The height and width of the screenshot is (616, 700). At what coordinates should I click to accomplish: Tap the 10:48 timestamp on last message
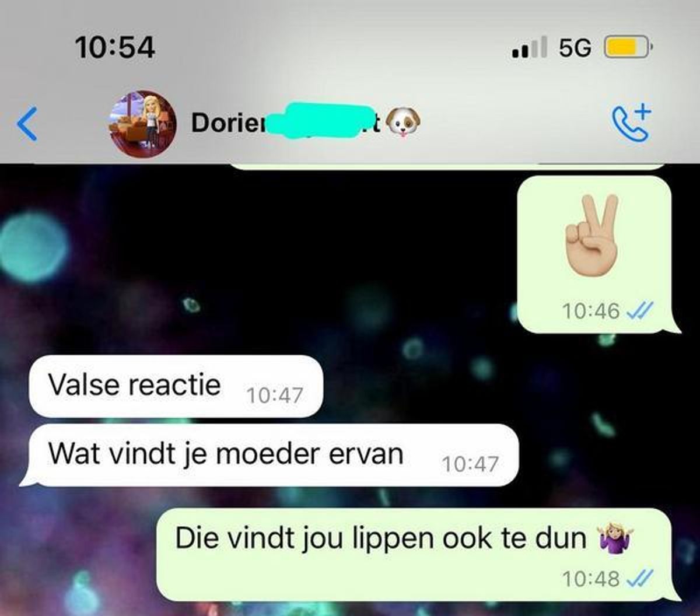click(x=591, y=579)
